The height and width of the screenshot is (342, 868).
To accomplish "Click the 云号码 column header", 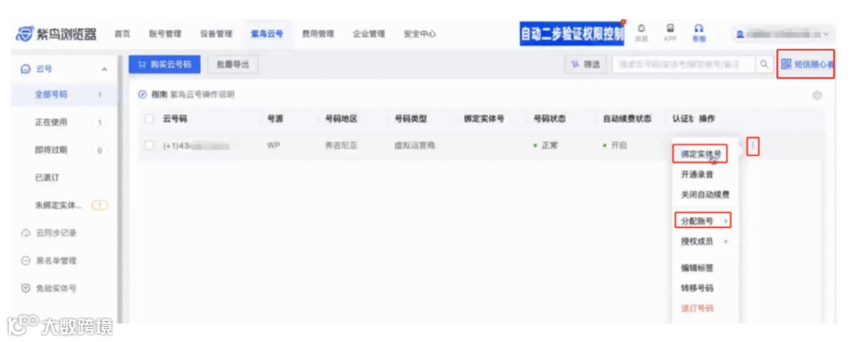I will click(x=175, y=119).
